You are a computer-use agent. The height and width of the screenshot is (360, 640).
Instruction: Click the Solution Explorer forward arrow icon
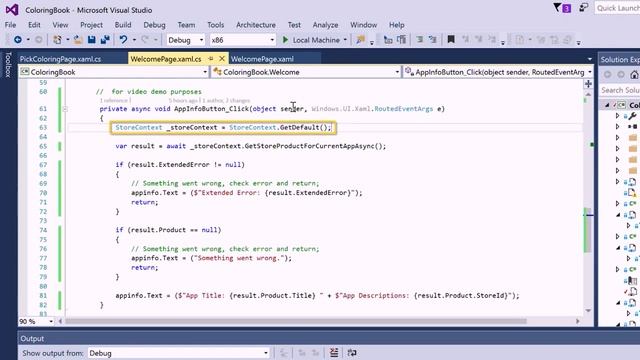pos(621,75)
